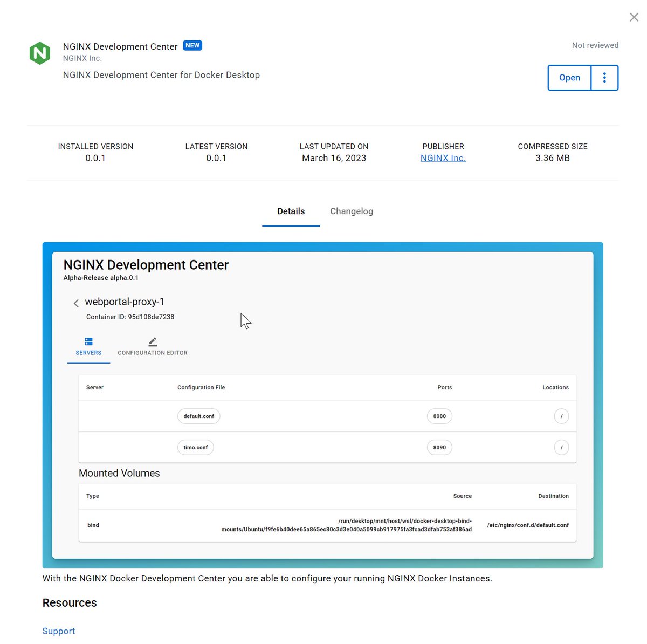
Task: Open the extension dropdown beside the Open button
Action: pos(604,78)
